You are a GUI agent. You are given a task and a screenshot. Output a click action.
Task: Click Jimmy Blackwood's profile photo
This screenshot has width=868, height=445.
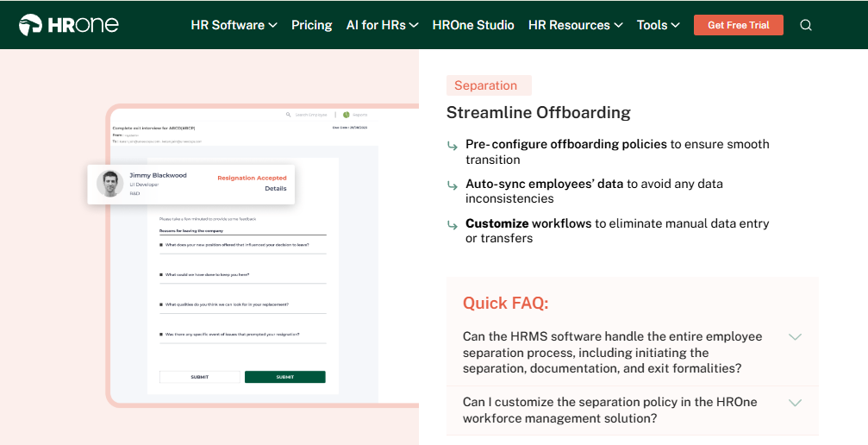109,184
